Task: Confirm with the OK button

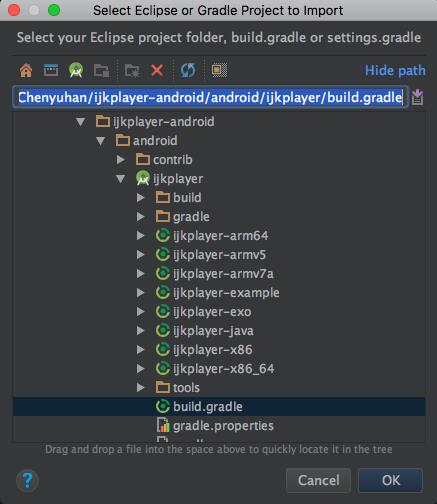Action: click(391, 480)
